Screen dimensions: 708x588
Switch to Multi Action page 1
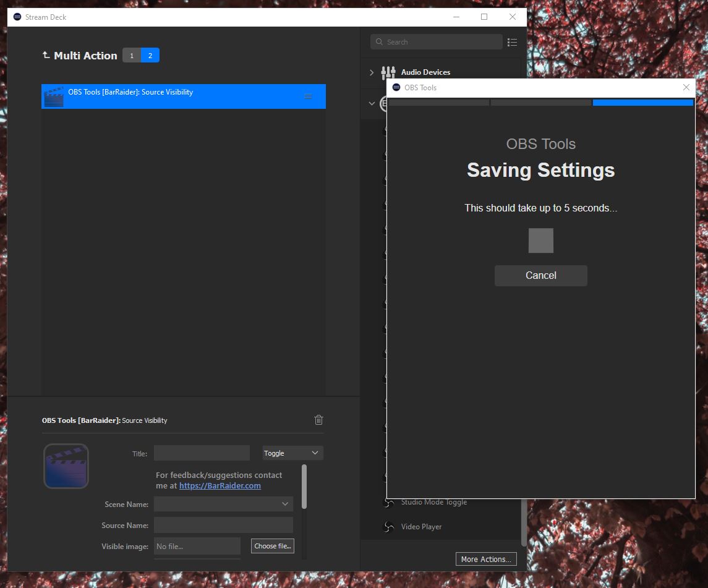pos(131,55)
